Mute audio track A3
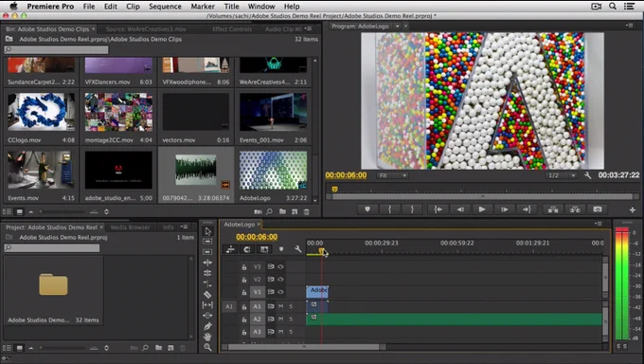644x364 pixels. click(x=281, y=332)
